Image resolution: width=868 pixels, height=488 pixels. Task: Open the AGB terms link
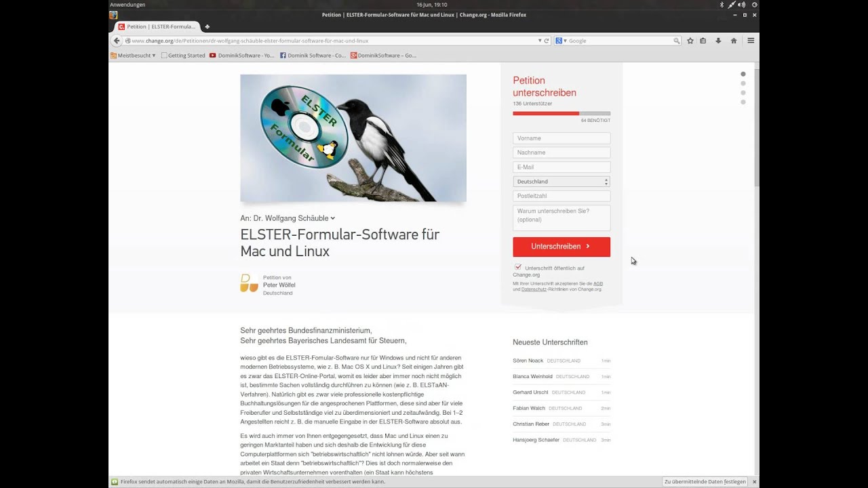click(x=598, y=283)
